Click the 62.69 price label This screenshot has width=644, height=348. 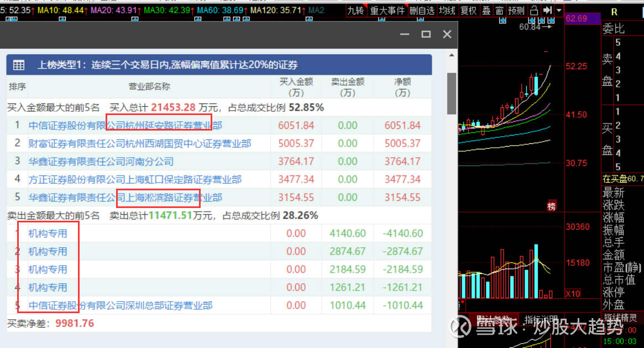576,18
